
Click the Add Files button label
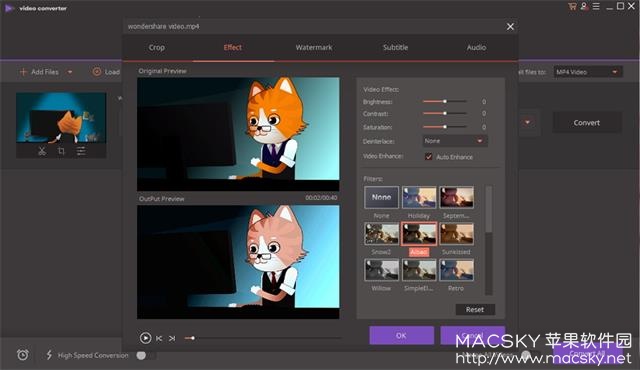coord(45,72)
